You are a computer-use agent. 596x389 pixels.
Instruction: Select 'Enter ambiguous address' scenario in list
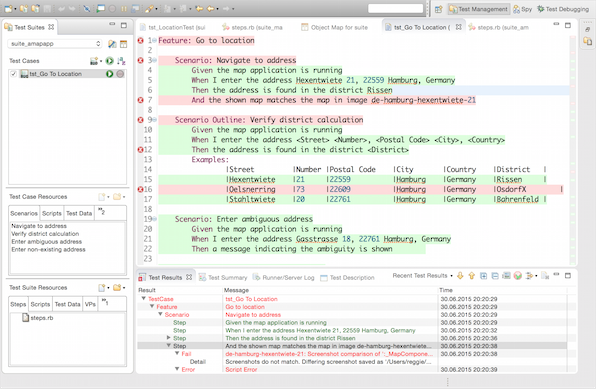point(46,241)
